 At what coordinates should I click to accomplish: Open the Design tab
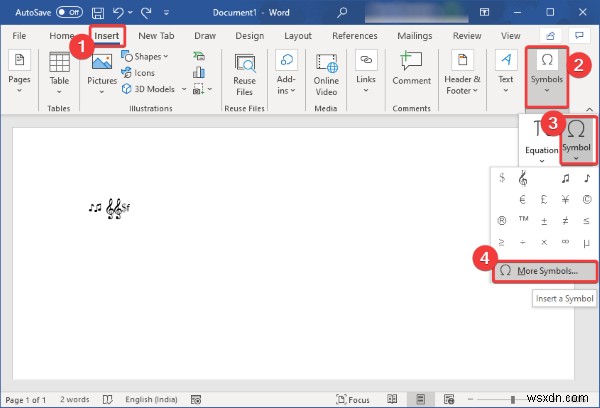pos(249,36)
